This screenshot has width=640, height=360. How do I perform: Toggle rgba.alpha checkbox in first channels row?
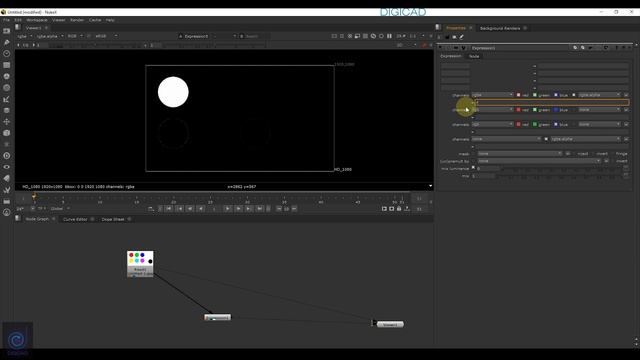tap(573, 95)
